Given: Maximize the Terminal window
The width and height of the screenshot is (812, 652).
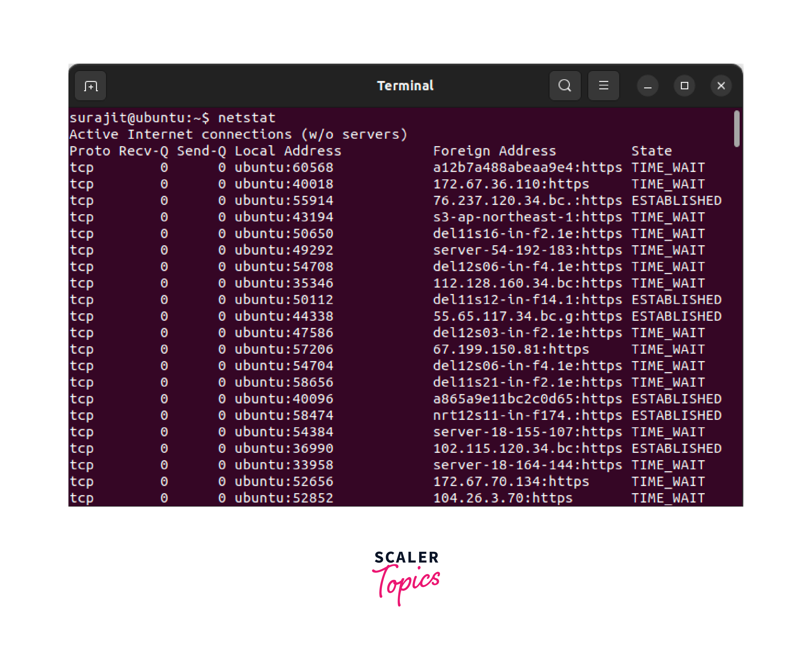Looking at the screenshot, I should tap(684, 86).
